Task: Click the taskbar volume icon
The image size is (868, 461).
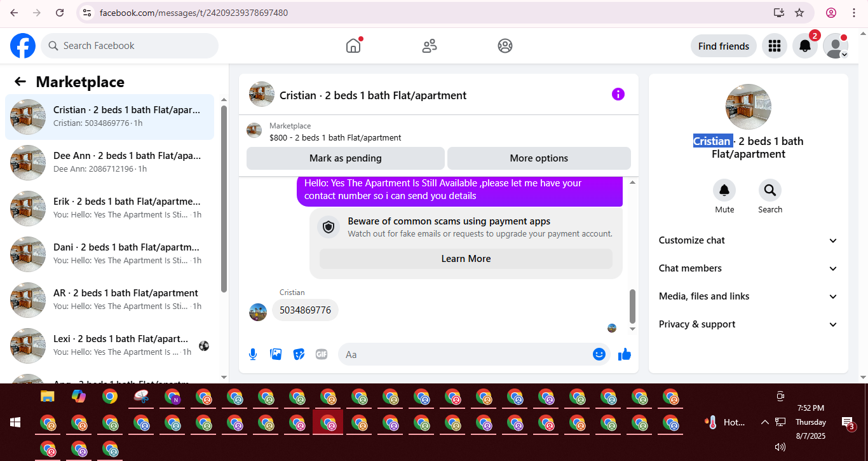Action: click(x=780, y=447)
